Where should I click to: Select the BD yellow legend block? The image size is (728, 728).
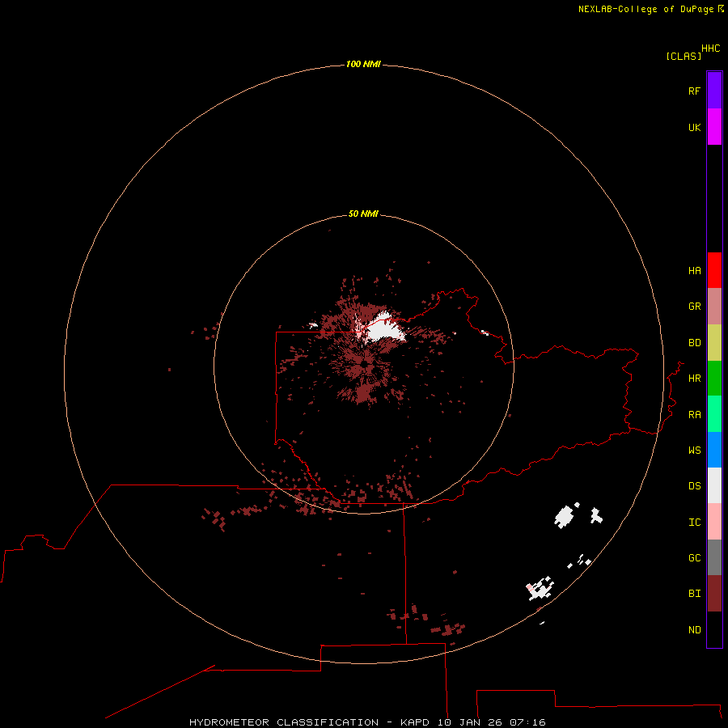tap(714, 343)
